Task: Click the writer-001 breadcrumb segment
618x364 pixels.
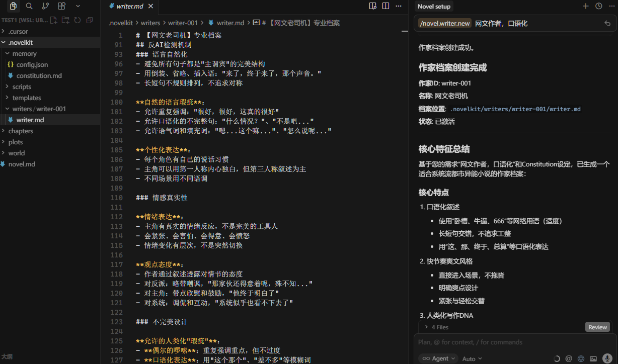Action: pos(183,23)
